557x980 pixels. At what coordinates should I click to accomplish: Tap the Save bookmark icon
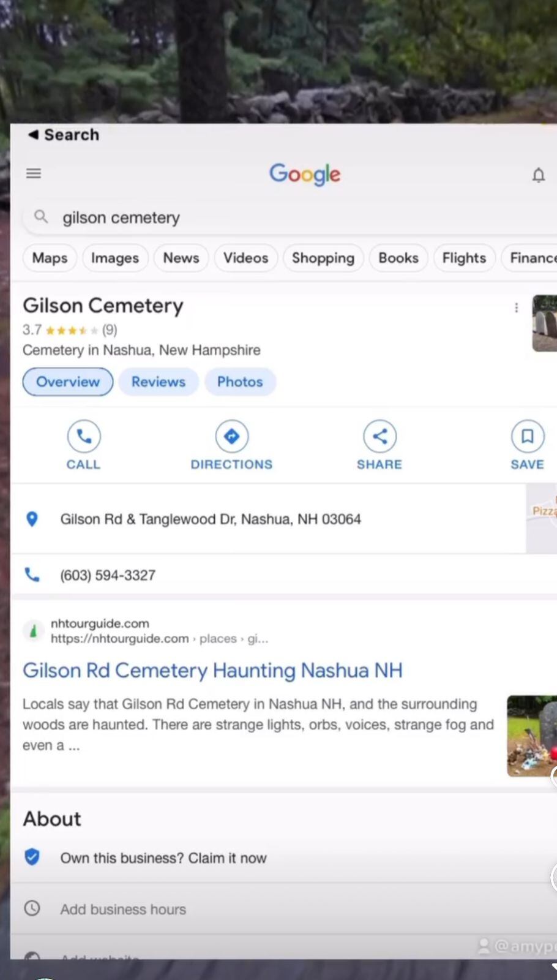coord(527,436)
